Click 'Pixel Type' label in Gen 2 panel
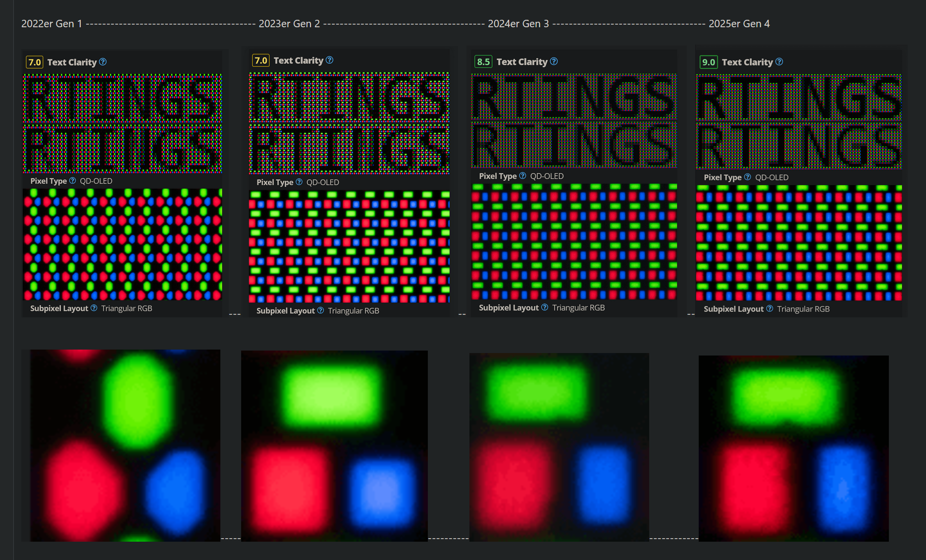The height and width of the screenshot is (560, 926). click(x=275, y=182)
